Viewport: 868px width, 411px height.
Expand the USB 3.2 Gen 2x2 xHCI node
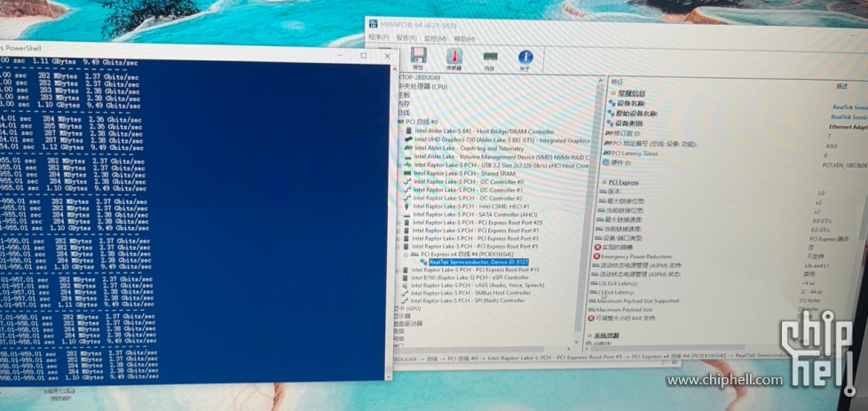coord(399,165)
